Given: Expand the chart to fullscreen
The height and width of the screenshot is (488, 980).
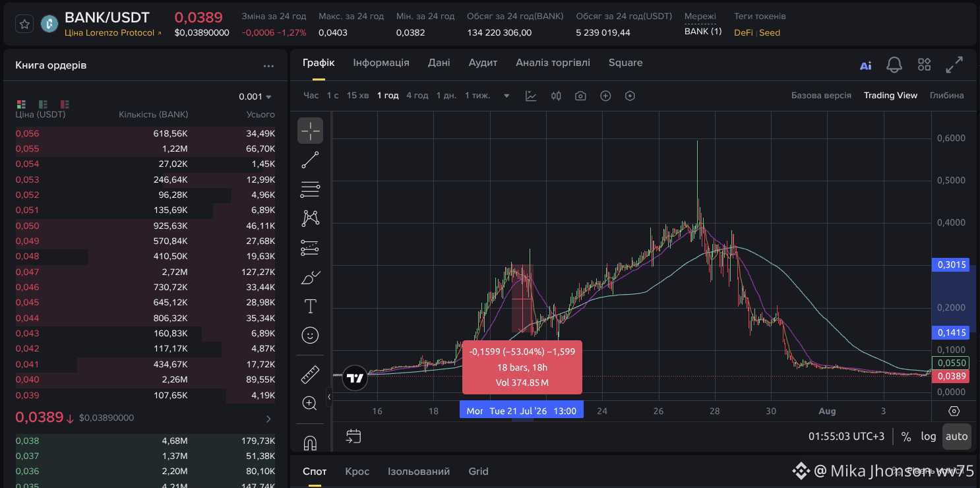Looking at the screenshot, I should coord(954,65).
